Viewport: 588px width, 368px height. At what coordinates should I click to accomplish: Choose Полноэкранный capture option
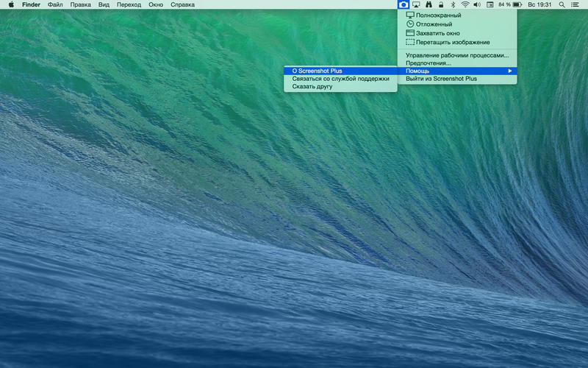pos(457,15)
